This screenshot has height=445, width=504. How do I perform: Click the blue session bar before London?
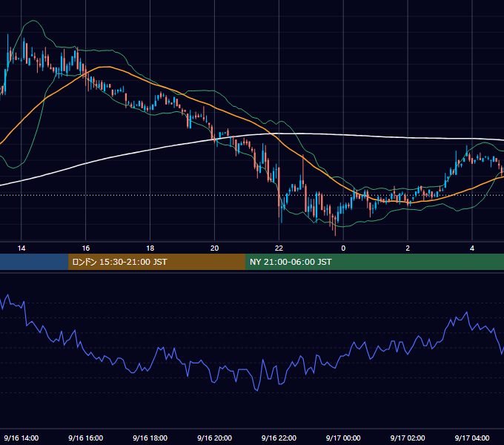click(x=34, y=262)
